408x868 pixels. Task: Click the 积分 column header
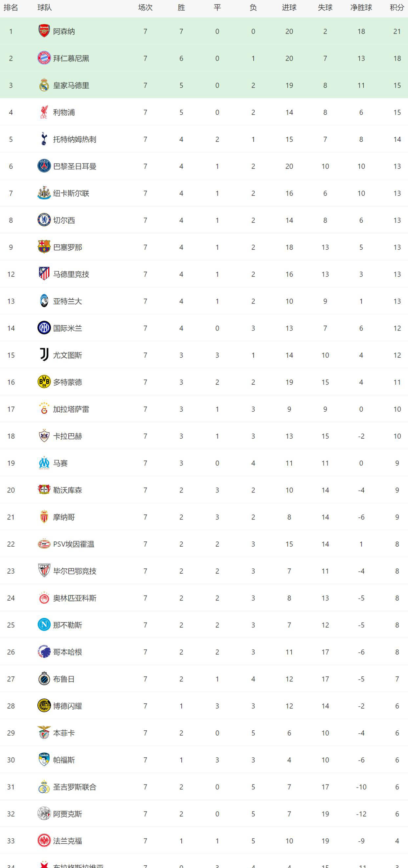point(397,8)
